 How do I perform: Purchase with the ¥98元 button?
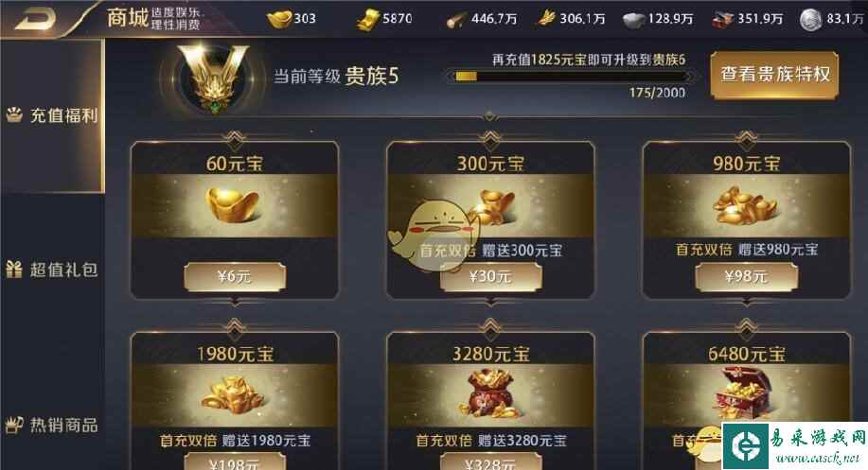coord(746,276)
